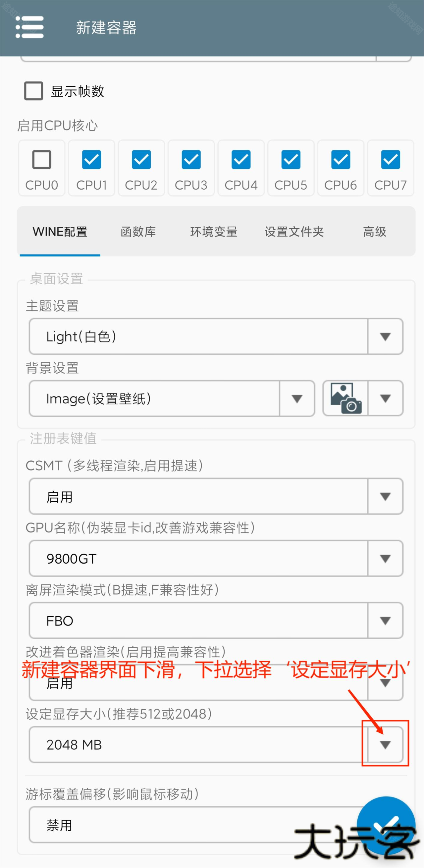Open dropdown arrow beside wallpaper picker
This screenshot has width=424, height=868.
pos(385,398)
